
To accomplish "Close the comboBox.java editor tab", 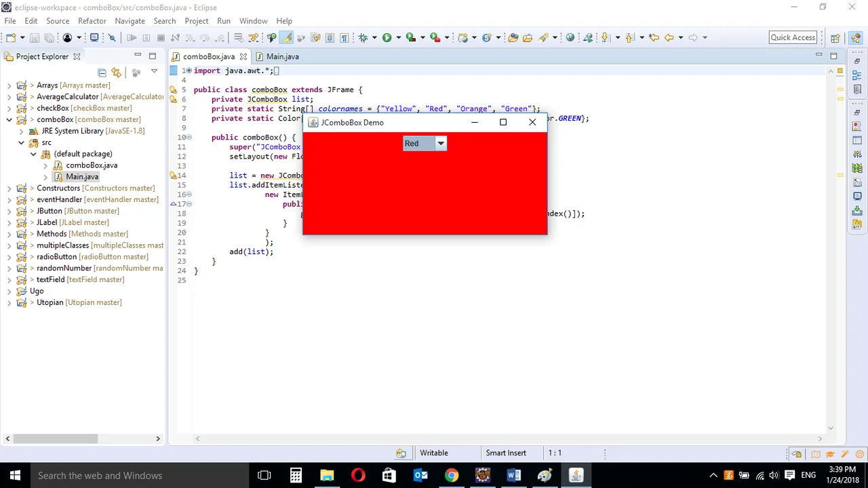I will click(x=243, y=57).
